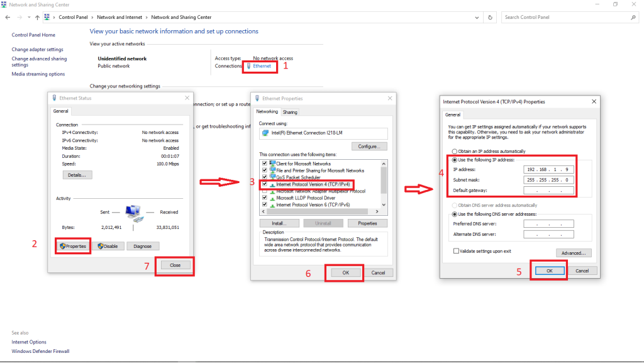Toggle the Client for Microsoft Networks checkbox
The height and width of the screenshot is (363, 644).
point(265,164)
